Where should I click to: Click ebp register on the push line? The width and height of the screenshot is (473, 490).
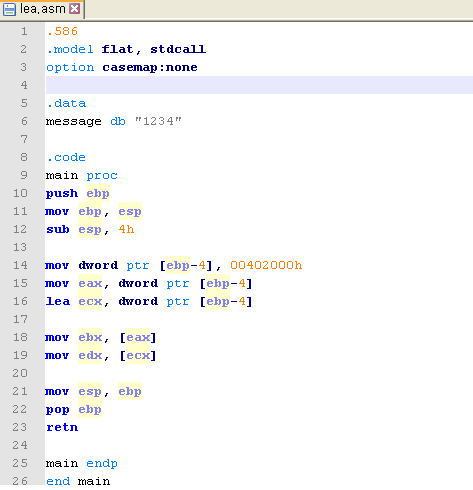pos(98,194)
